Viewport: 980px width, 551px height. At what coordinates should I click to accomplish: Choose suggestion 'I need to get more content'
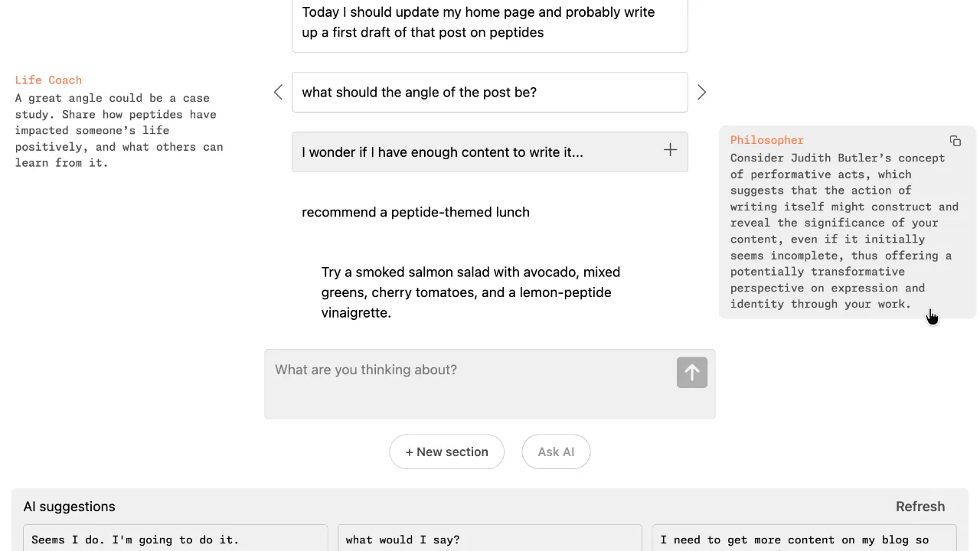point(804,538)
